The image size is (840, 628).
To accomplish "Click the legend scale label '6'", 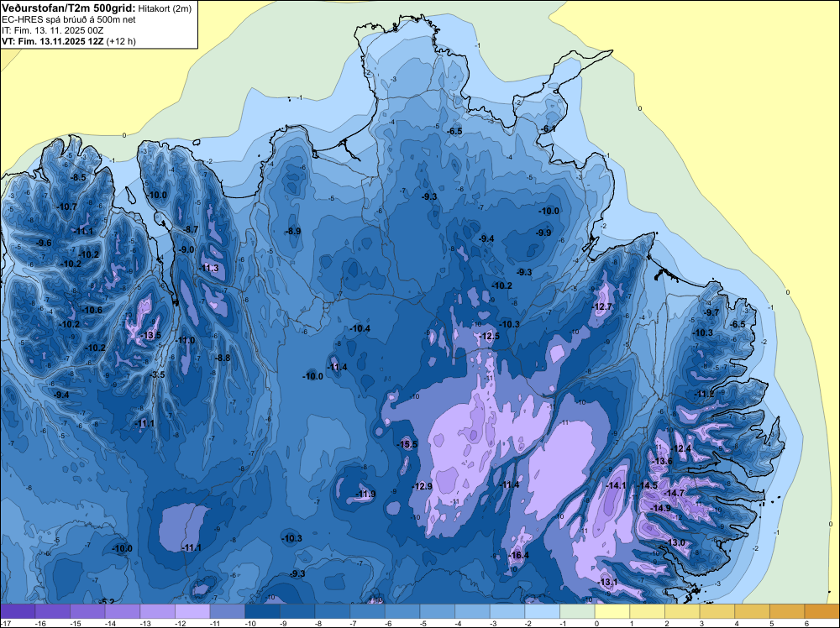I will (x=806, y=623).
